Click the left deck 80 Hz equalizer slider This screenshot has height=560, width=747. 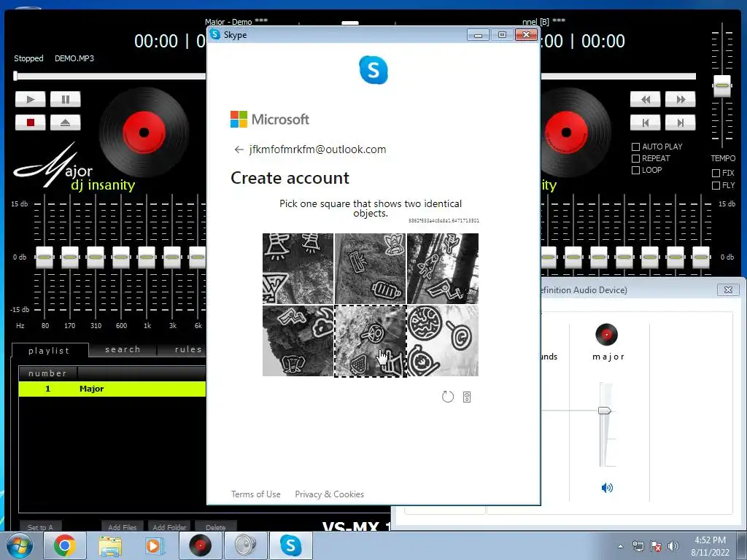[x=44, y=257]
